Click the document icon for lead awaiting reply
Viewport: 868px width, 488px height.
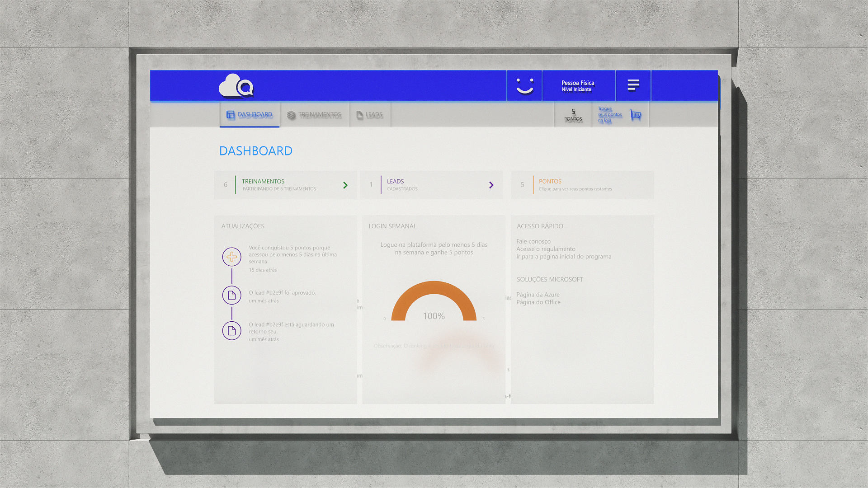click(x=231, y=331)
